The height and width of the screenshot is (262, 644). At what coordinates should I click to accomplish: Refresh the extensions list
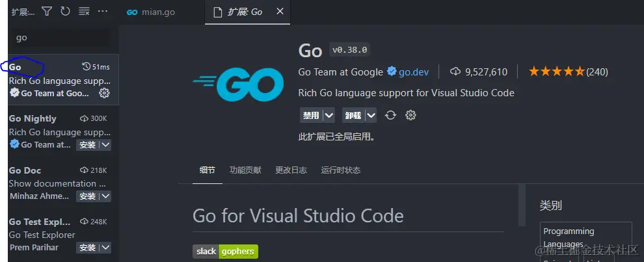(x=65, y=11)
